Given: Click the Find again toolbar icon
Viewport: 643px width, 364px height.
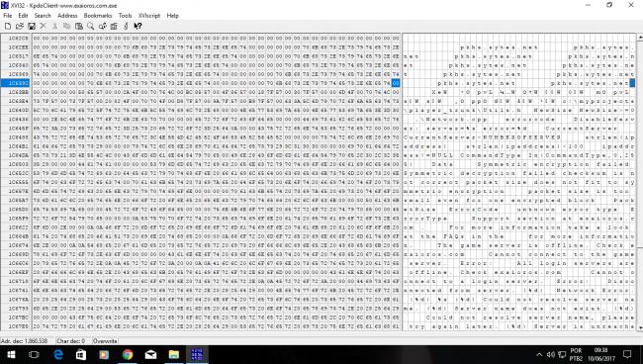Looking at the screenshot, I should (x=103, y=27).
